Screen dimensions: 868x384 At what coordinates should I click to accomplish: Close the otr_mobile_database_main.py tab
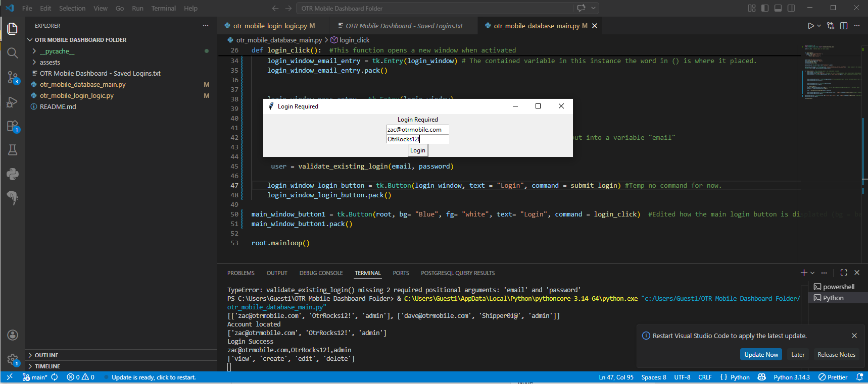595,26
